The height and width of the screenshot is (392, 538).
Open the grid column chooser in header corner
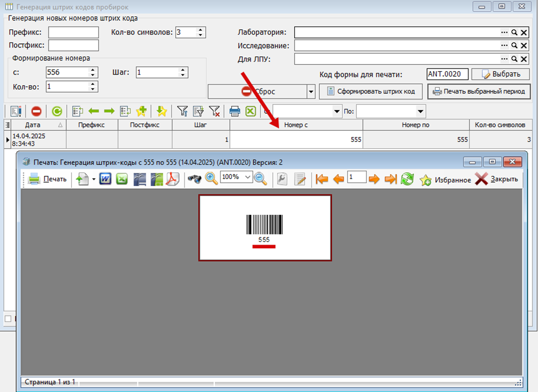pyautogui.click(x=7, y=125)
